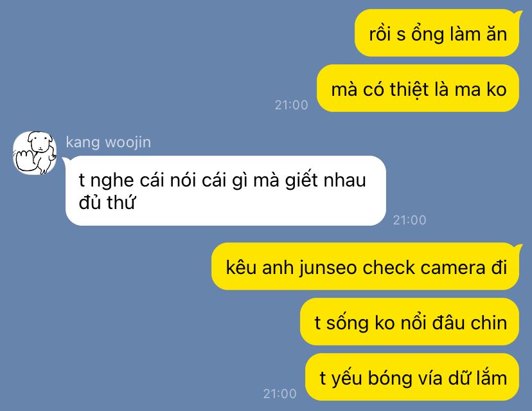This screenshot has height=411, width=532.
Task: Click the words 'đủ thứ' in white bubble
Action: 107,202
